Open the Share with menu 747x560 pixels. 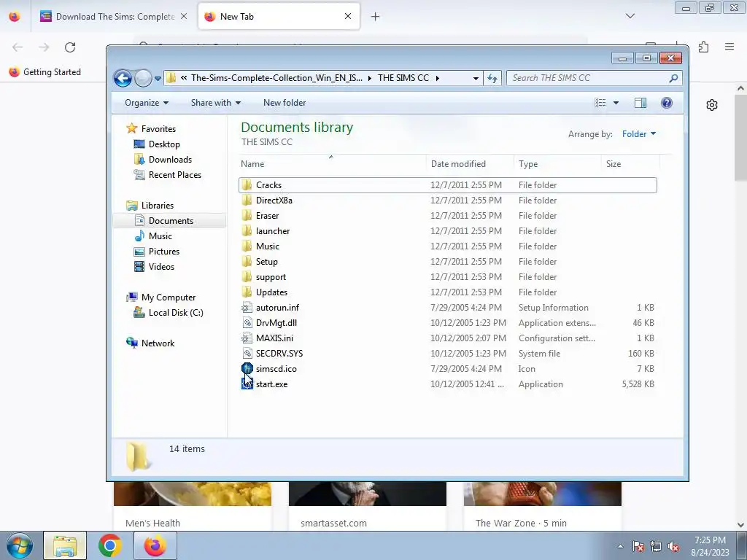click(216, 103)
